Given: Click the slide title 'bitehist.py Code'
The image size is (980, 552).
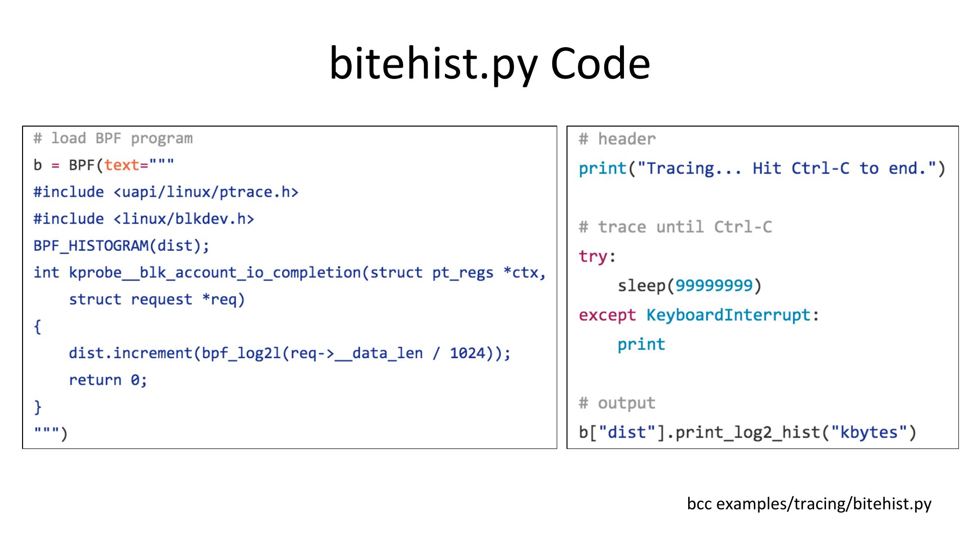Looking at the screenshot, I should point(490,64).
